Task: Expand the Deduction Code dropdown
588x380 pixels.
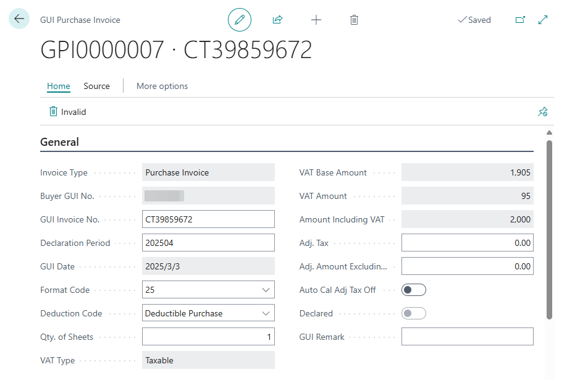Action: tap(266, 313)
